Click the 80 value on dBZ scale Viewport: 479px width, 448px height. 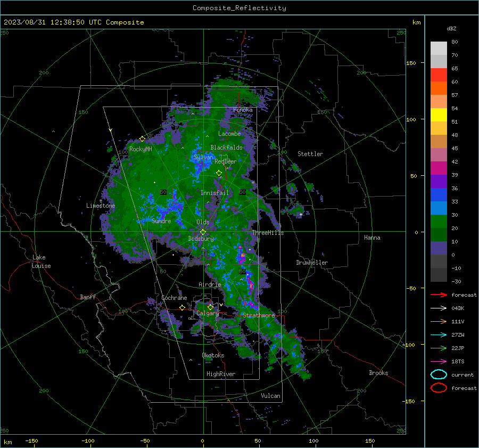click(x=455, y=42)
